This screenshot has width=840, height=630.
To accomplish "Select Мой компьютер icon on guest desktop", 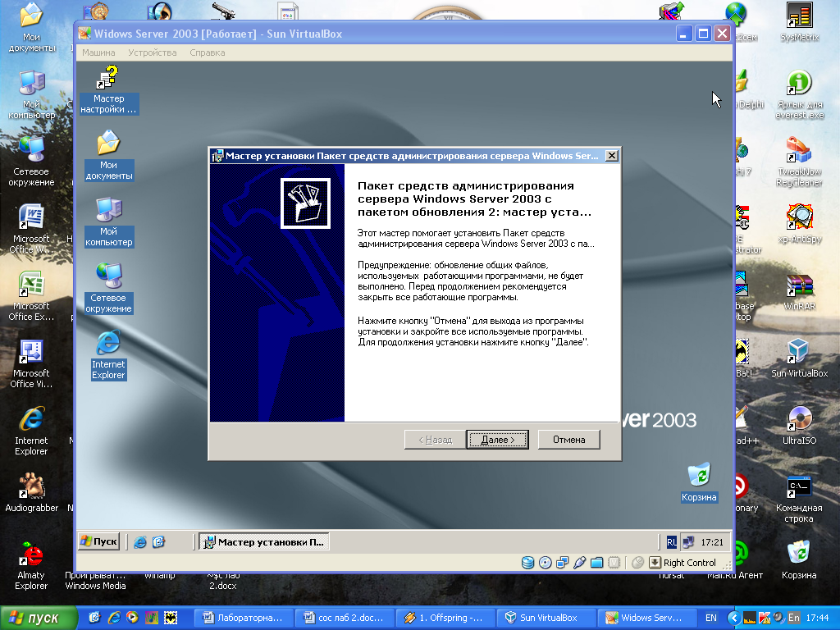I will click(x=109, y=221).
